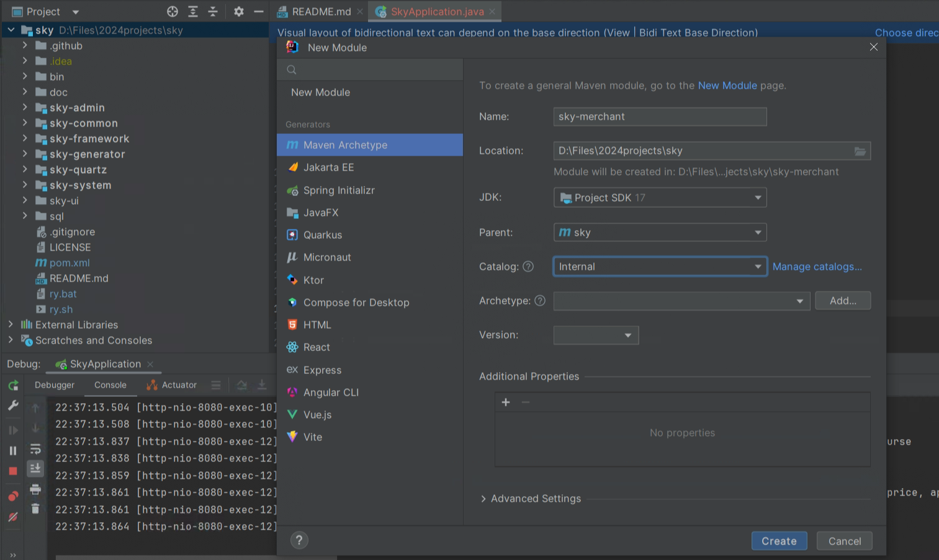Select Ktor generator
Screen dimensions: 939x560
370,280
